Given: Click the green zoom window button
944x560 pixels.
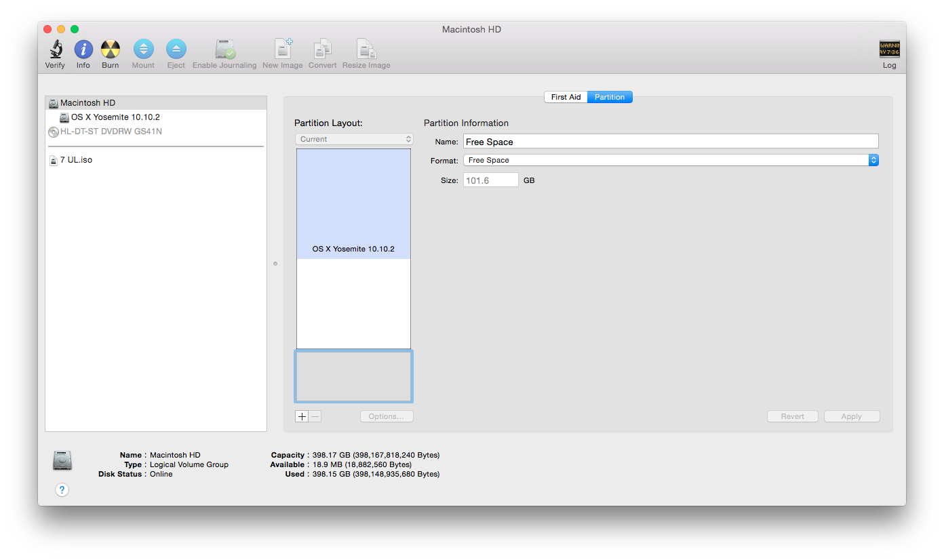Looking at the screenshot, I should click(75, 29).
